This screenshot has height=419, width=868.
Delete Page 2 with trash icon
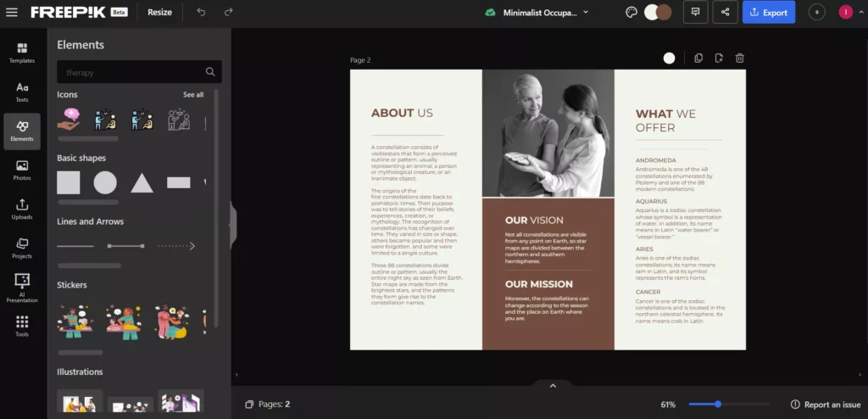click(x=739, y=59)
